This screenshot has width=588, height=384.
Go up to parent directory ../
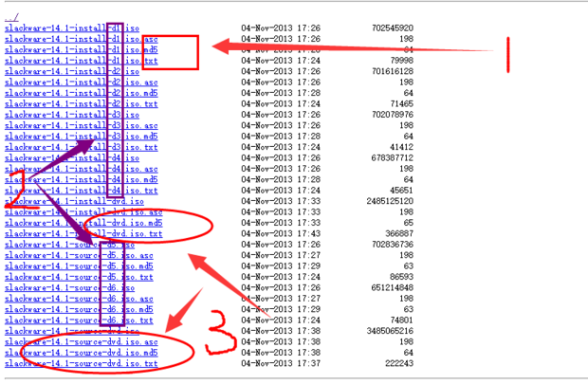pos(11,18)
